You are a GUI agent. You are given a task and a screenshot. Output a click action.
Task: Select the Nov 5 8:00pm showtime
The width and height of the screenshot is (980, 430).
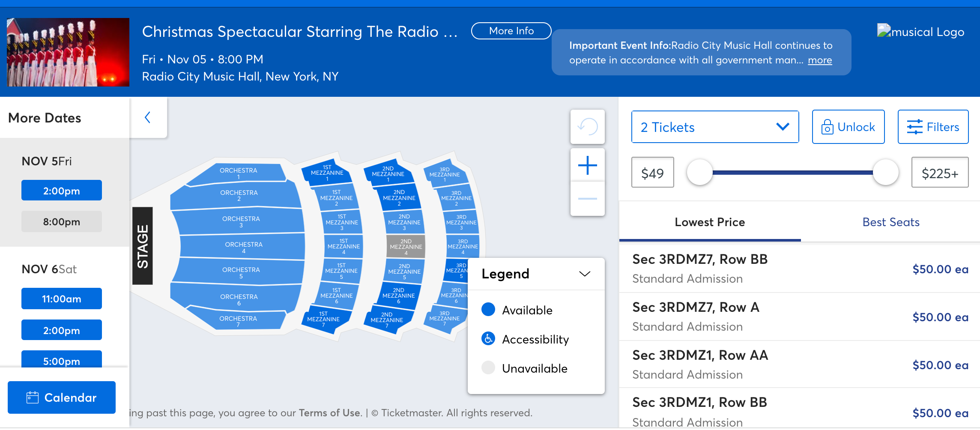pos(62,221)
